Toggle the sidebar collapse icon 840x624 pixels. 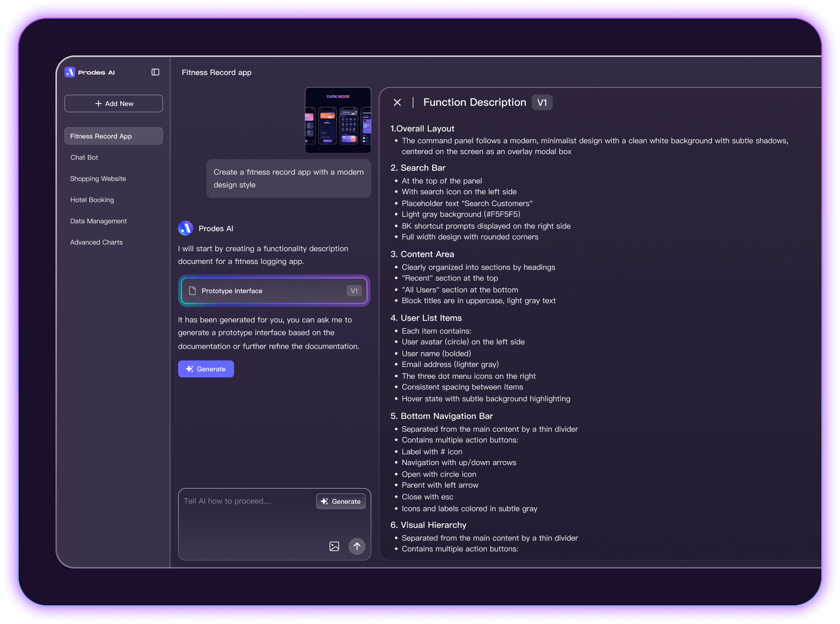[156, 72]
